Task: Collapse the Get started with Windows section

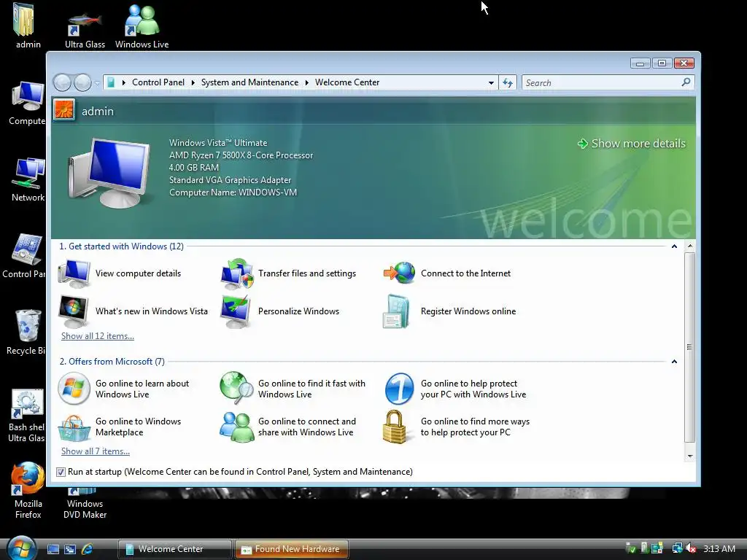Action: click(x=674, y=246)
